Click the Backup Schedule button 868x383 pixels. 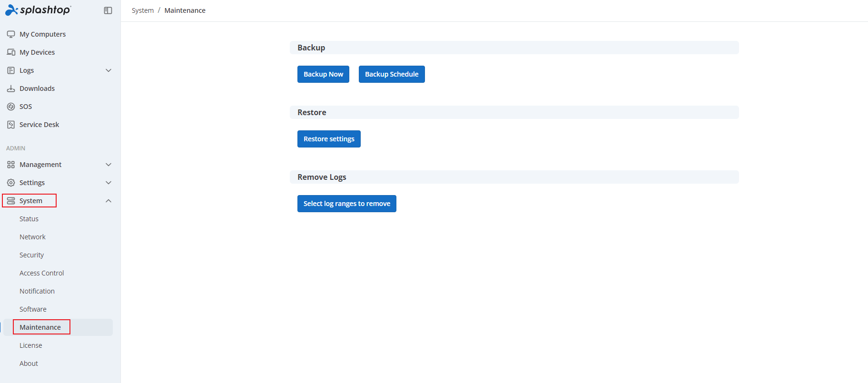[x=392, y=74]
